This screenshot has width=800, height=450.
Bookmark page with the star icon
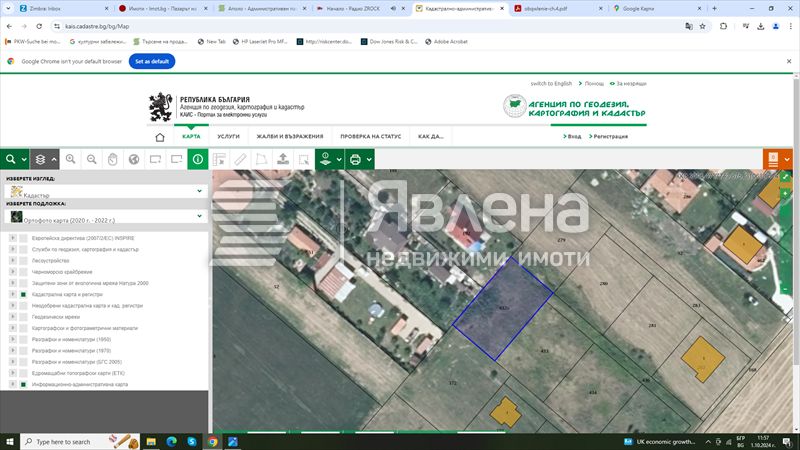coord(703,26)
